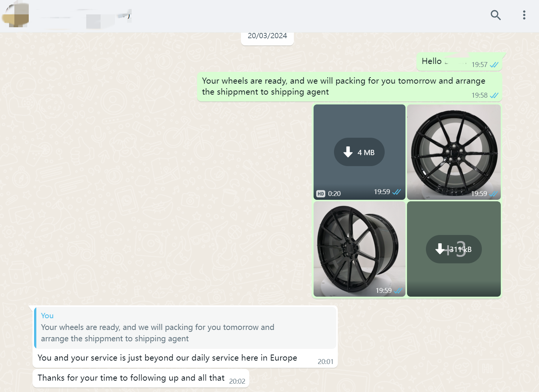Jump to quoted message from You

click(x=185, y=328)
